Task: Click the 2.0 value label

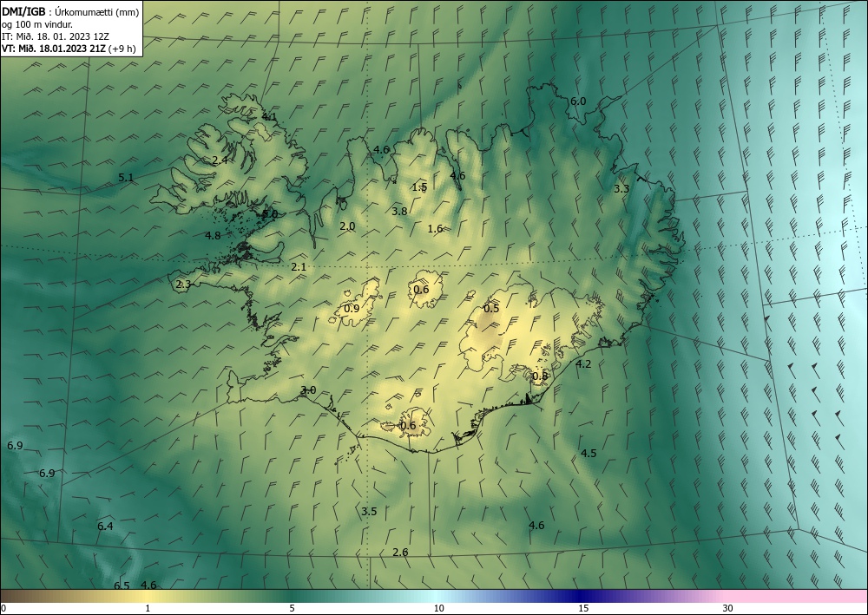Action: coord(348,226)
